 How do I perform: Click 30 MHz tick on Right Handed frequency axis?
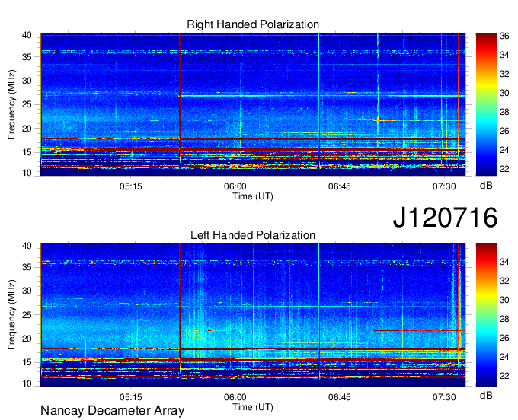tap(27, 81)
